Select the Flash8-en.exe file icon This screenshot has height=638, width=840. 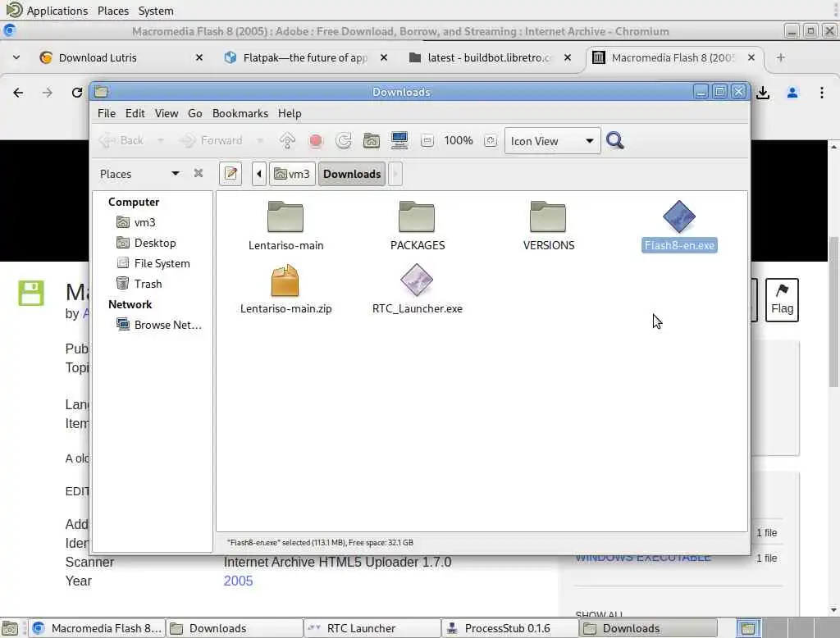coord(678,217)
